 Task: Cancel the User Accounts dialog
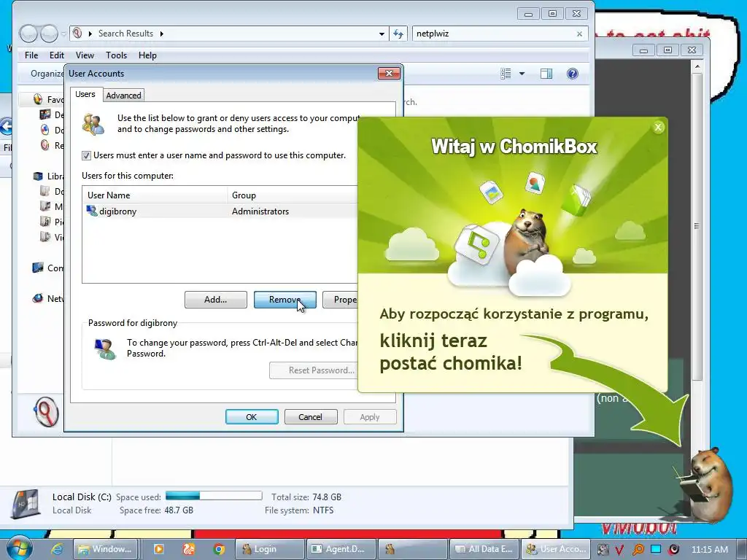311,416
